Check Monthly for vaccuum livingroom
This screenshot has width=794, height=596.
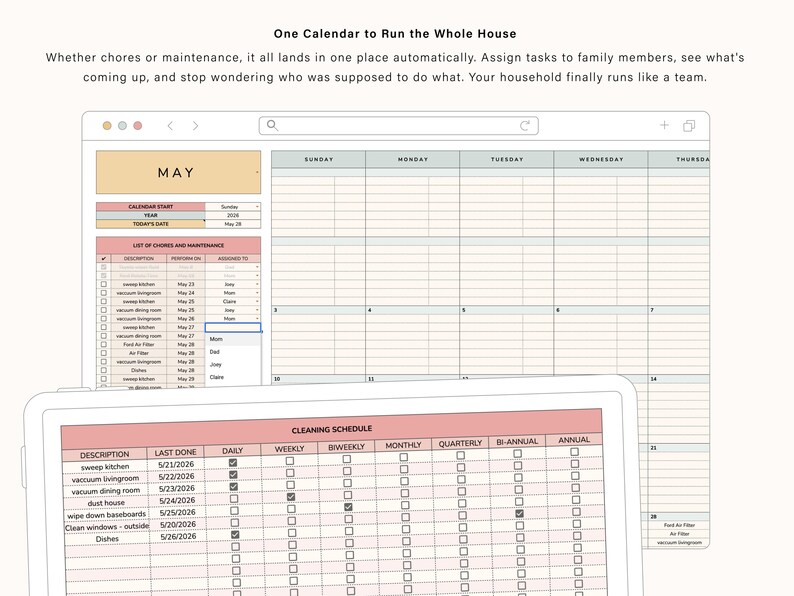point(404,469)
